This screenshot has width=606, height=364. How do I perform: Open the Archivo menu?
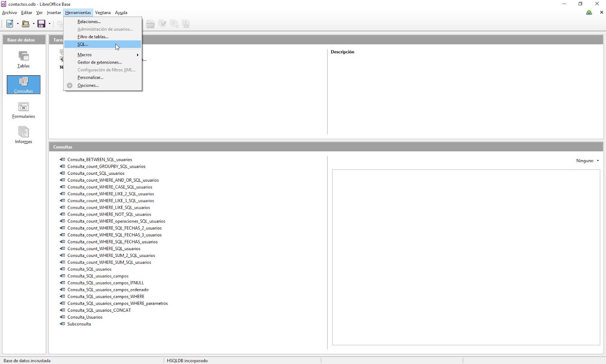(x=9, y=12)
